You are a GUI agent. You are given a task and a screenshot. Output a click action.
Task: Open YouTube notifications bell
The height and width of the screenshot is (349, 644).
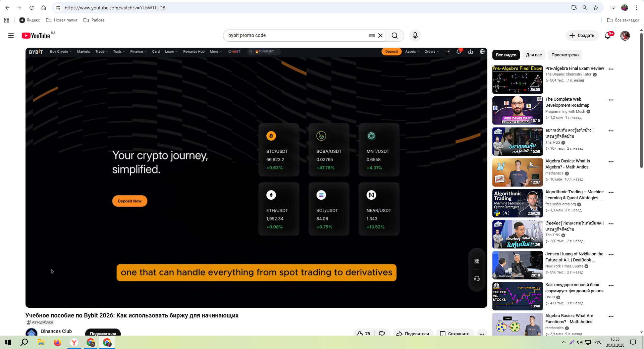[608, 36]
